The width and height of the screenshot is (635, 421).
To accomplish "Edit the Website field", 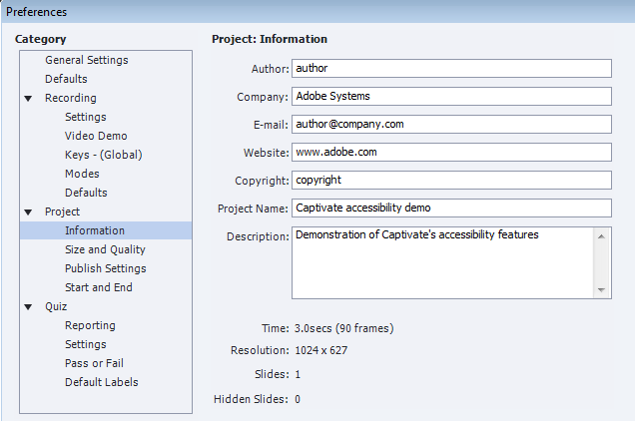I will pos(450,153).
